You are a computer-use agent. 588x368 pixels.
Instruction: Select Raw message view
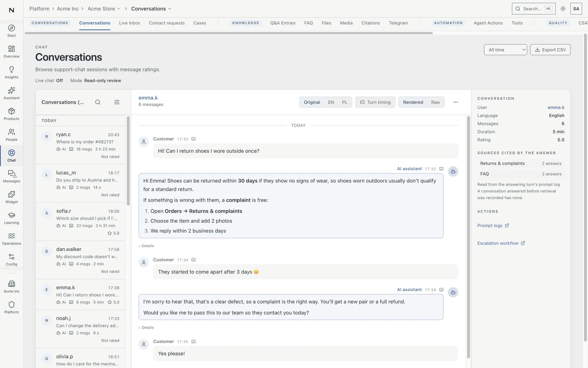[x=435, y=102]
